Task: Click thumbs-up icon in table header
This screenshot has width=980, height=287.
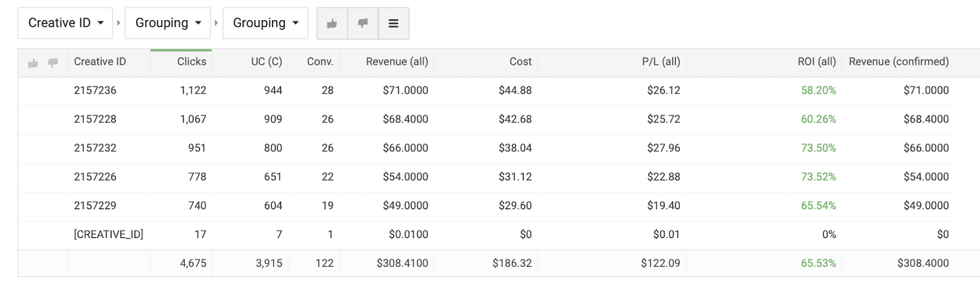Action: point(33,62)
